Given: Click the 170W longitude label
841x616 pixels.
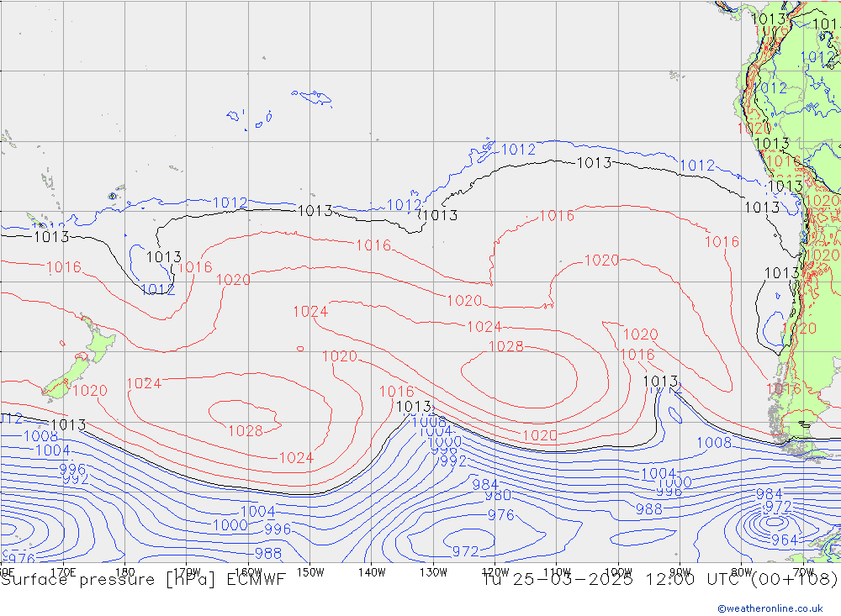Looking at the screenshot, I should coord(187,572).
